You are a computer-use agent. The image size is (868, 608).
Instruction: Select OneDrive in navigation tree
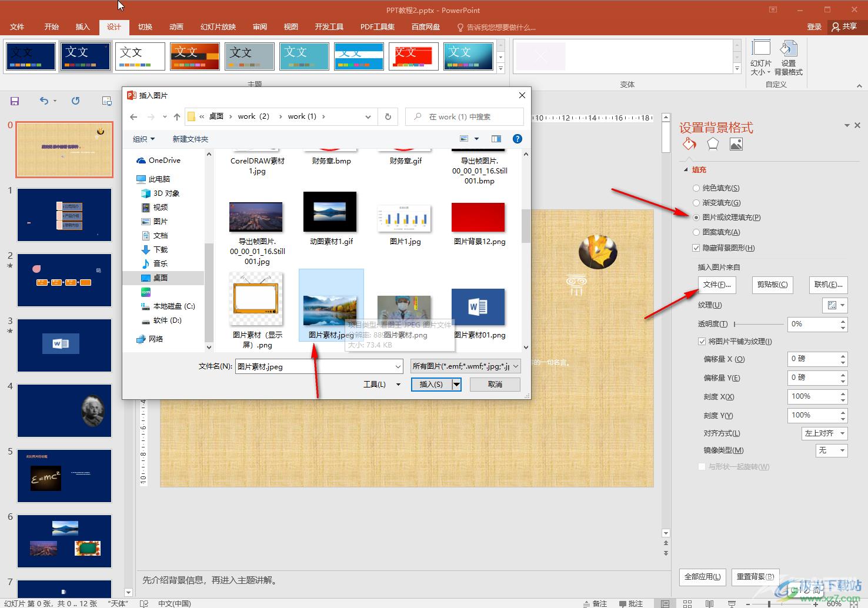click(x=158, y=161)
